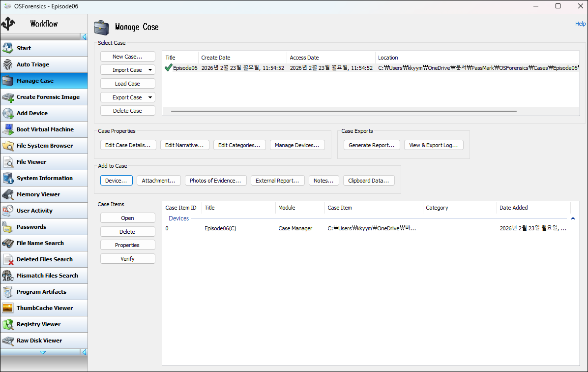Click the Properties button under Case Items

[x=127, y=245]
